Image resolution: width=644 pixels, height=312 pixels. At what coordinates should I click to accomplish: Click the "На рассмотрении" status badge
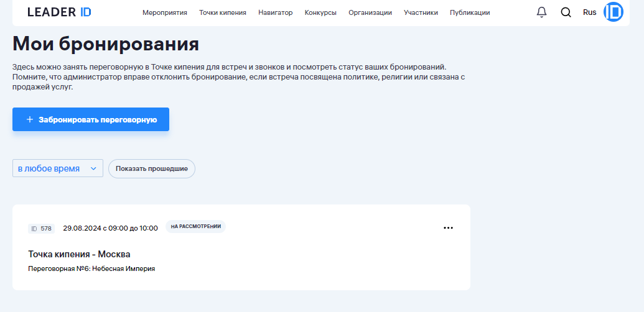tap(195, 227)
